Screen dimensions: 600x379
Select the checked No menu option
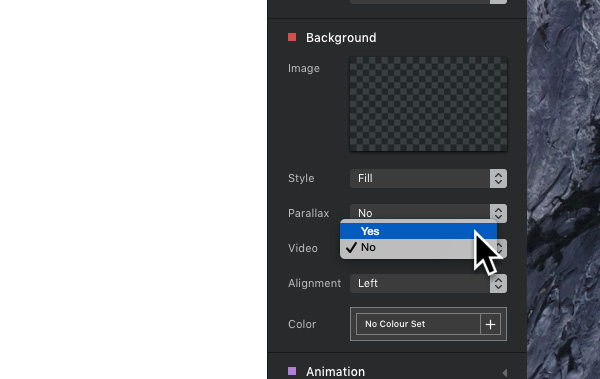click(x=418, y=248)
